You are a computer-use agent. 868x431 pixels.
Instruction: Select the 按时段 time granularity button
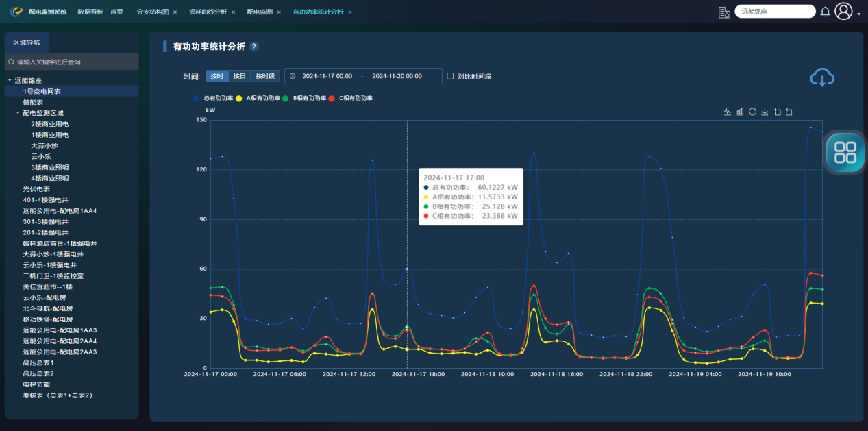coord(265,76)
